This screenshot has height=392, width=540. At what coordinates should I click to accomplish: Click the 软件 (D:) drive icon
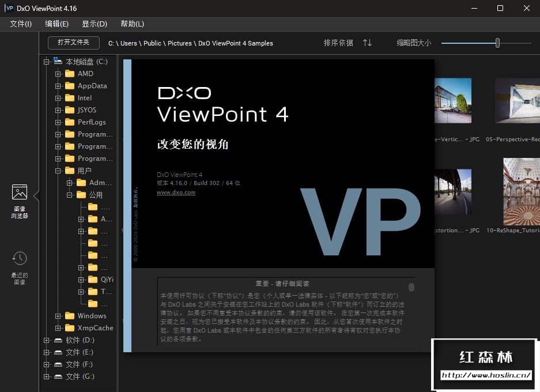tap(58, 340)
